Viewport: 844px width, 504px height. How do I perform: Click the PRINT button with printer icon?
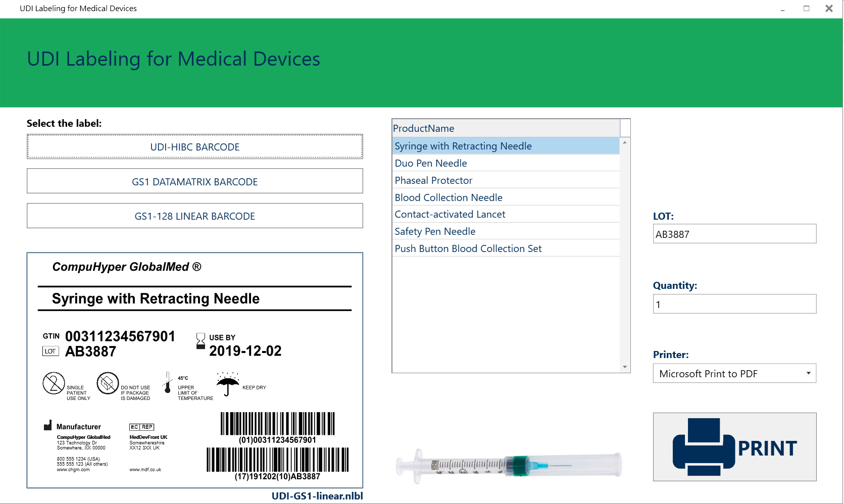coord(734,447)
